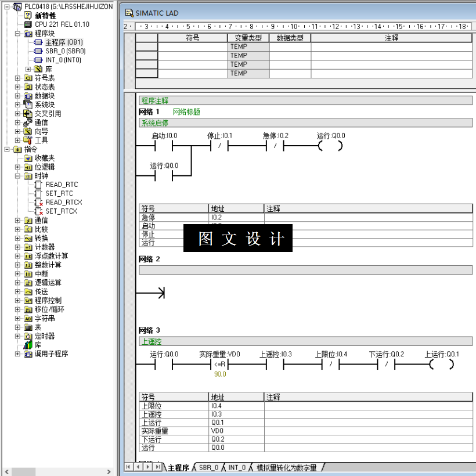Screen dimensions: 476x476
Task: Select the 收藏夹 favorites icon
Action: (x=28, y=158)
